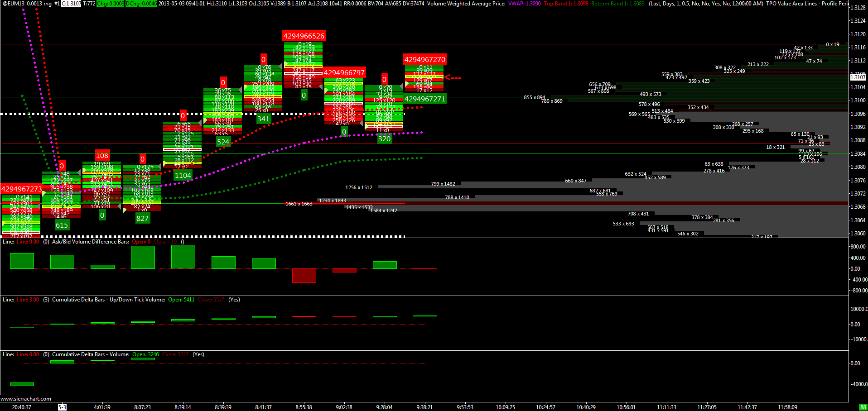The width and height of the screenshot is (868, 411).
Task: Click the green 88 indicator box
Action: 863,407
